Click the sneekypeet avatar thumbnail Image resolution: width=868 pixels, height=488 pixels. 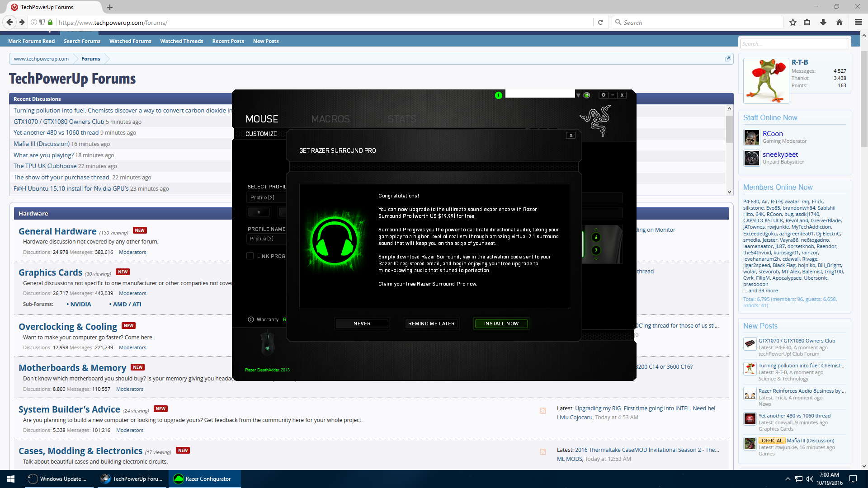click(x=751, y=158)
